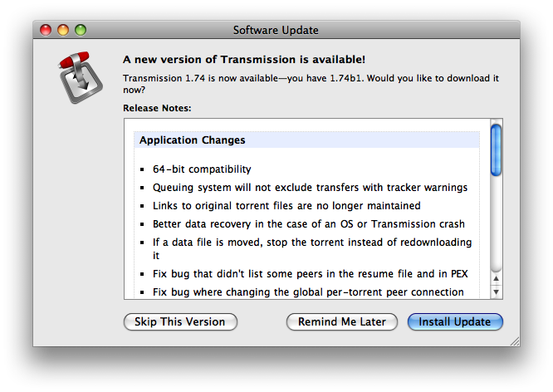Skip this version of Transmission

click(180, 321)
